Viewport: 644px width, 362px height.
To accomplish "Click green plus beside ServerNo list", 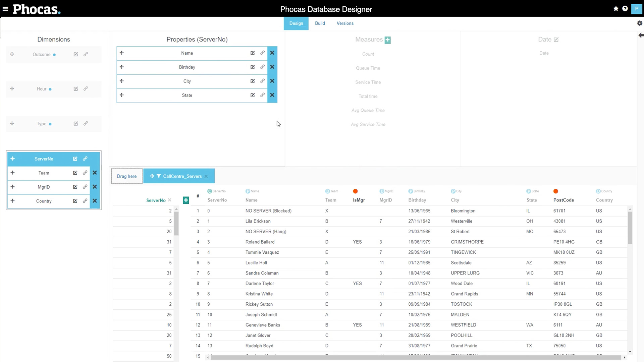I will pos(186,200).
